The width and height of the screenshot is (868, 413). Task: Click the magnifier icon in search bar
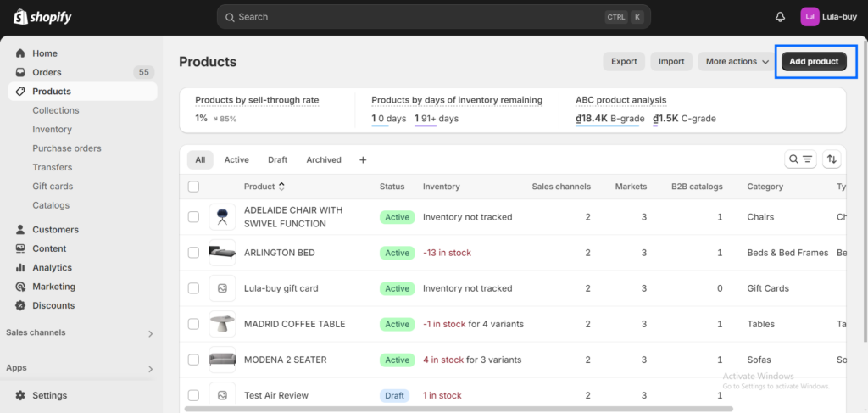(x=230, y=17)
